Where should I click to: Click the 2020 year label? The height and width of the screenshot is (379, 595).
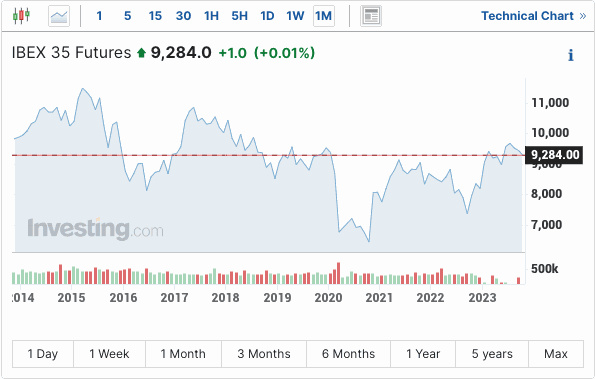(328, 298)
